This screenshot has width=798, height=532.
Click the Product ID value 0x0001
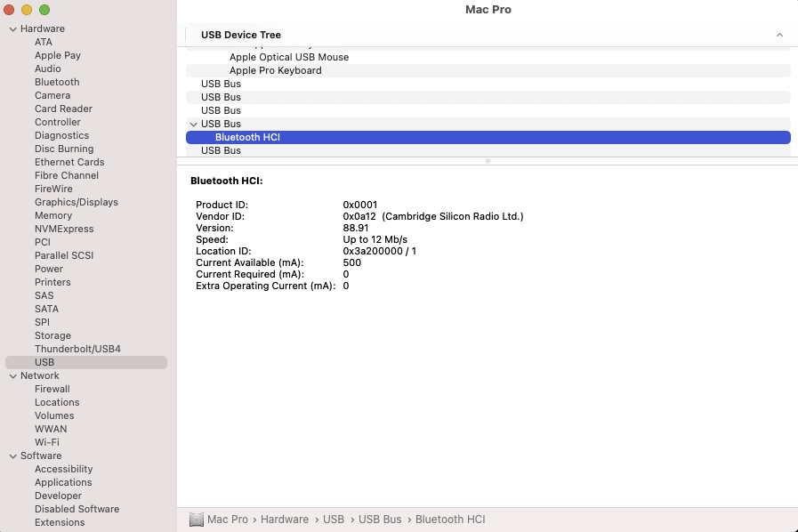[x=359, y=205]
